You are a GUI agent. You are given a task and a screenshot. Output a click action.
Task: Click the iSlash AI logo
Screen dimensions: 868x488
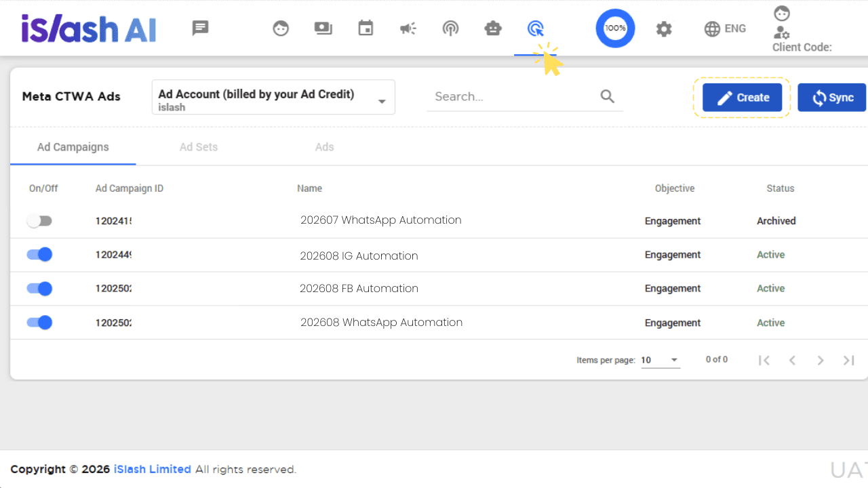[x=89, y=28]
